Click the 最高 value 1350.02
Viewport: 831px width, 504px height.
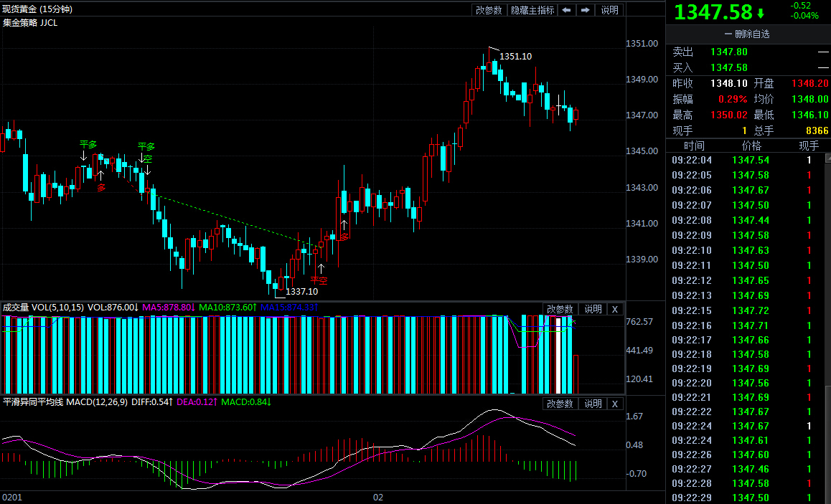pos(728,115)
